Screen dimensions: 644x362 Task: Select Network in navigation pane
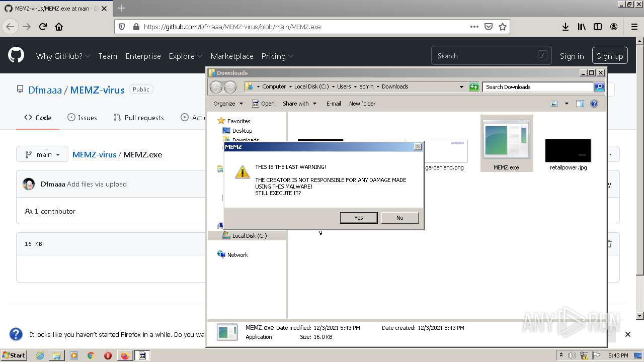click(x=237, y=255)
